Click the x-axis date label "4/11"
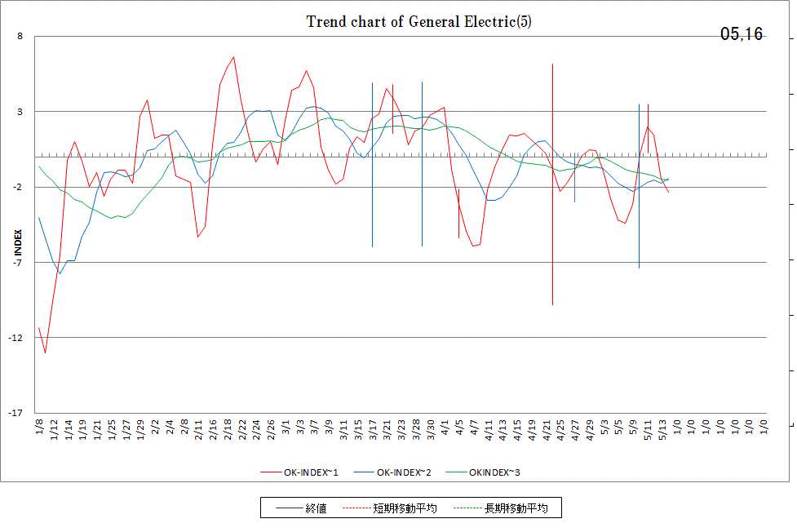 488,430
